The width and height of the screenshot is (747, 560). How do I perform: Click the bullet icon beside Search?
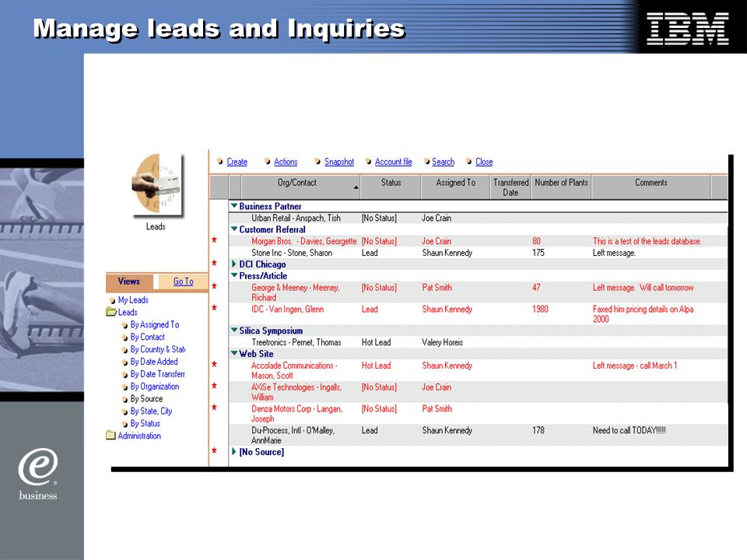tap(427, 162)
